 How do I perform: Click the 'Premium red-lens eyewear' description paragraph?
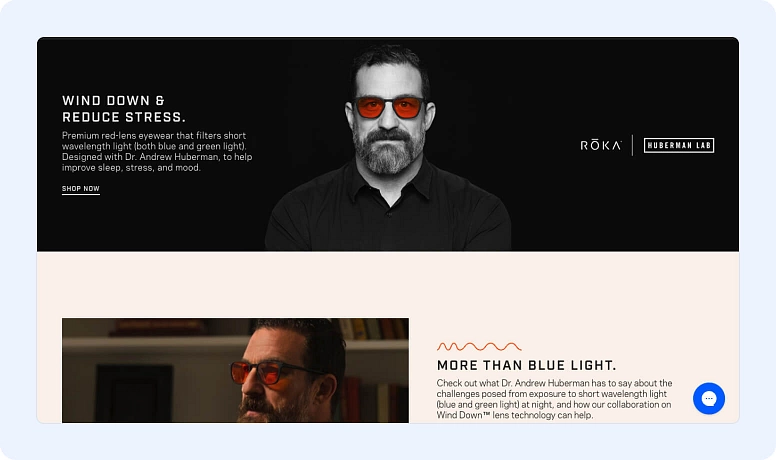pyautogui.click(x=157, y=152)
